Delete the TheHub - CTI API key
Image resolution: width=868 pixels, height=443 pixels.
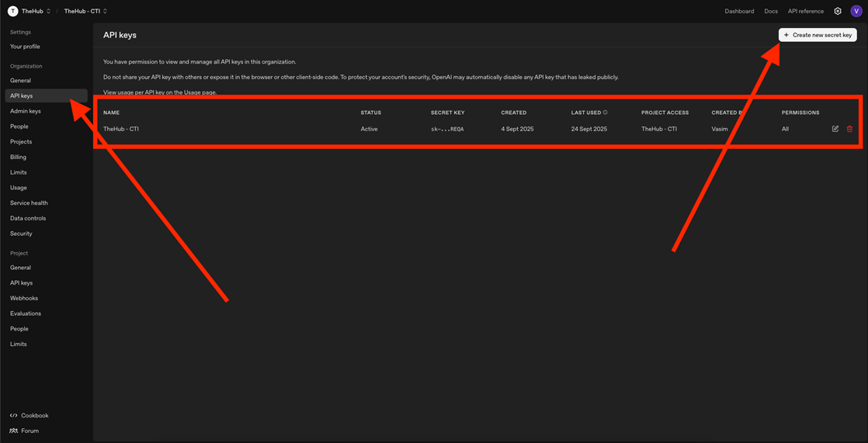point(849,129)
